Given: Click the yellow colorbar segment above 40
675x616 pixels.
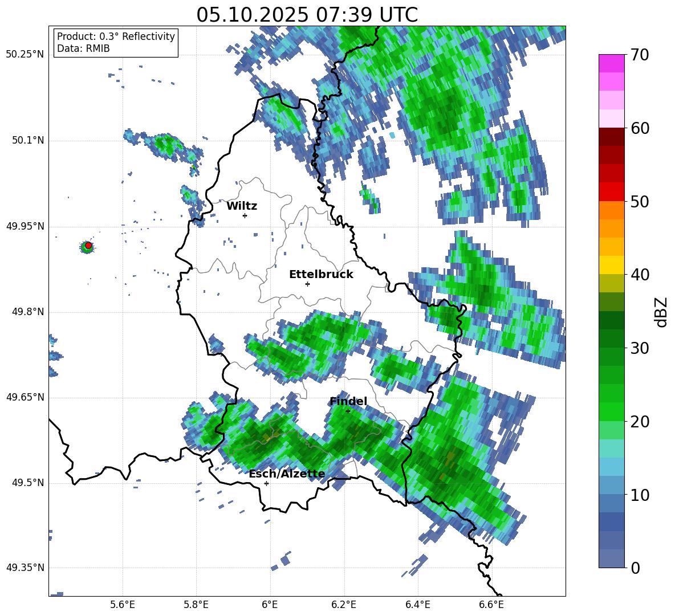Looking at the screenshot, I should pyautogui.click(x=611, y=265).
